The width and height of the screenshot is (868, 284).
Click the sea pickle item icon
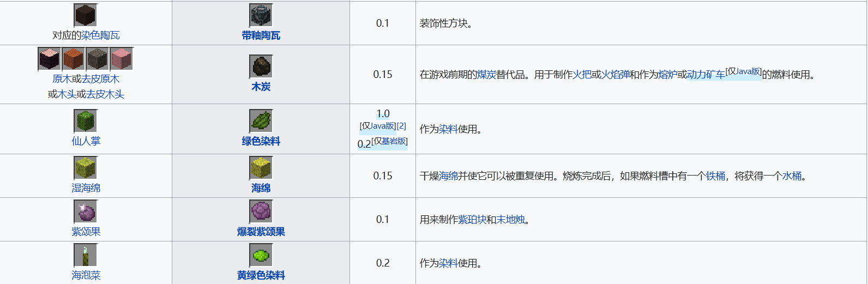(86, 255)
